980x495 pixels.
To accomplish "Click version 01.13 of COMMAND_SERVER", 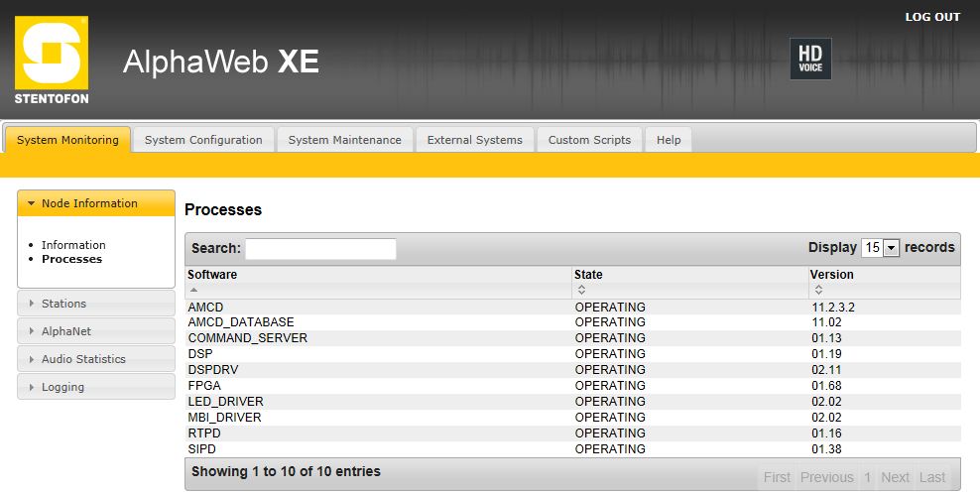I will [826, 338].
